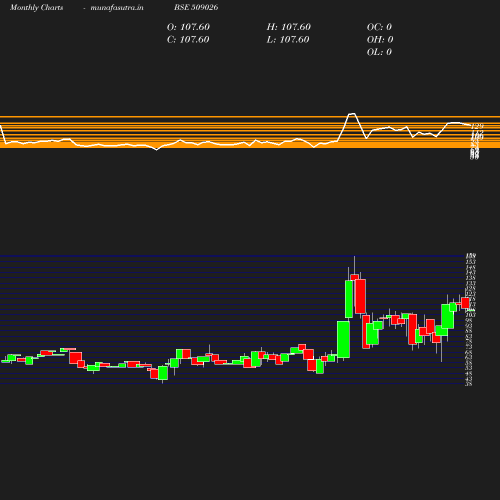Click the munafasutra.in site label
The width and height of the screenshot is (500, 500).
pos(117,7)
